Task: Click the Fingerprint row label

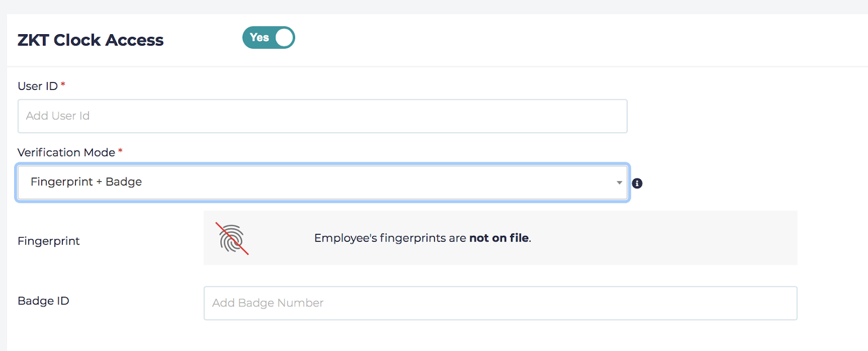Action: [49, 241]
